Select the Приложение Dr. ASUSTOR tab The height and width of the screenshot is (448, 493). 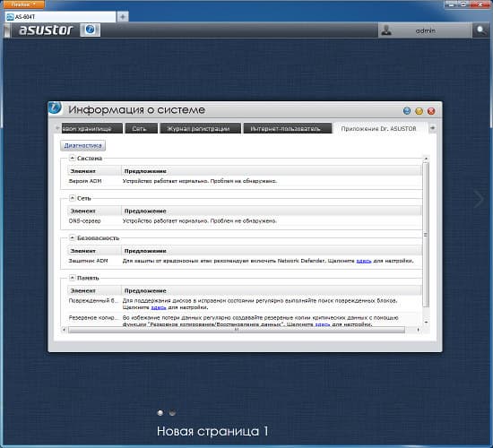379,128
